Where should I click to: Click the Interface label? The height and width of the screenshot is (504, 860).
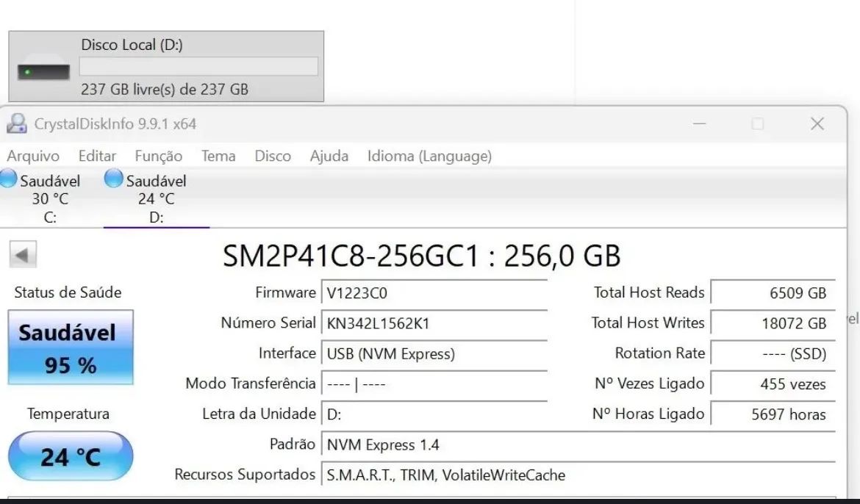287,353
